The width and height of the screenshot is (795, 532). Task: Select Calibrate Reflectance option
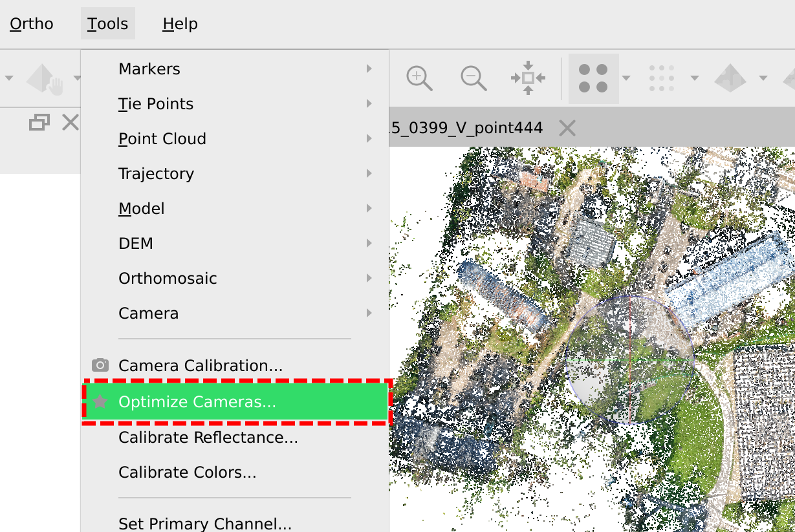pos(235,437)
